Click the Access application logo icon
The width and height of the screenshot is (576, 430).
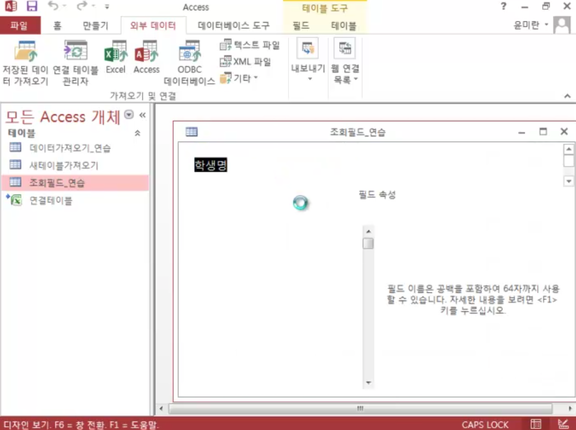[11, 6]
